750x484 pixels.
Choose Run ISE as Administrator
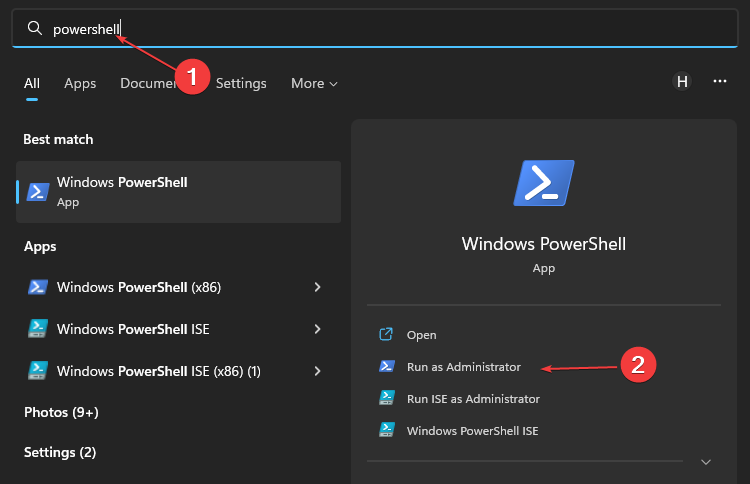(473, 399)
